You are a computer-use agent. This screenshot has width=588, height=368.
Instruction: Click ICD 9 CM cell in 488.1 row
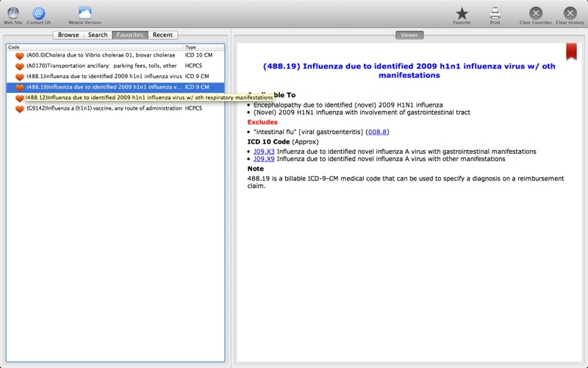tap(196, 77)
